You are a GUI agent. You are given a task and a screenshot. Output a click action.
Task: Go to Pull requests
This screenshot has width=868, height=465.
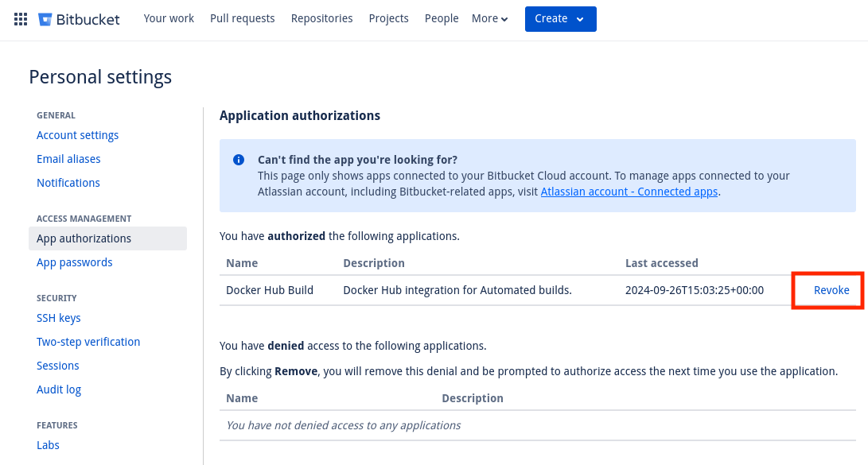point(242,18)
